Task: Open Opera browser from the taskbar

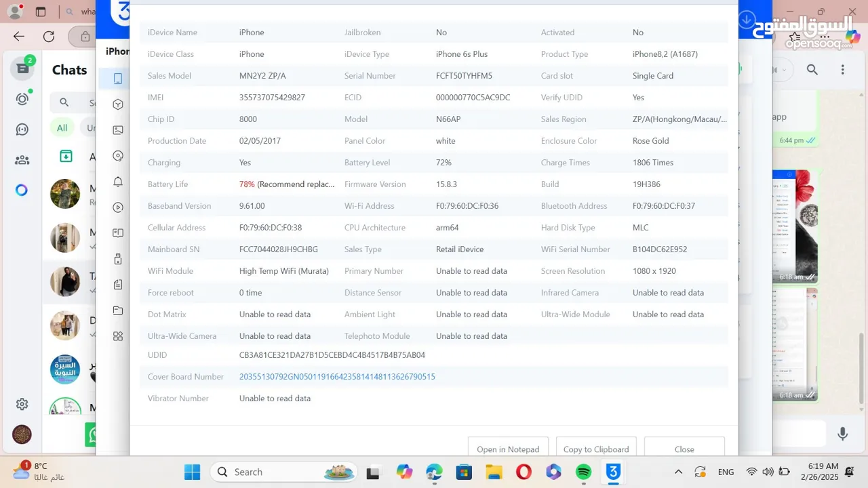Action: 523,472
